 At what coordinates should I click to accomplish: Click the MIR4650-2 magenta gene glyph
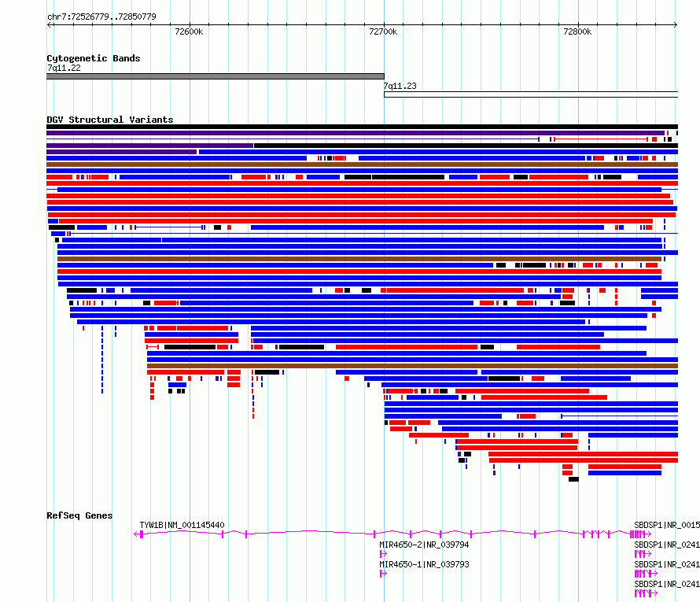pos(383,554)
